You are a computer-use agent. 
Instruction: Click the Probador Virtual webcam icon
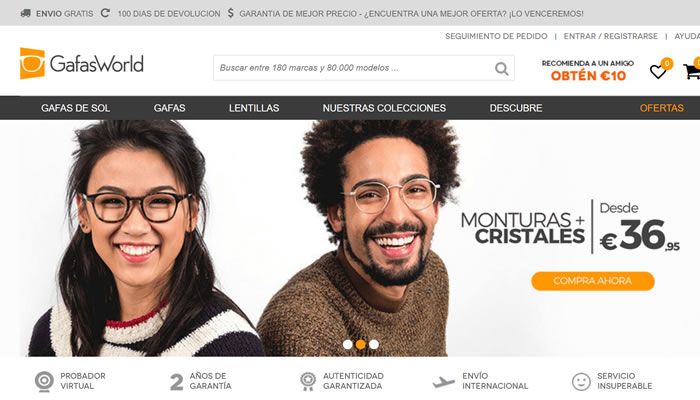pos(44,382)
